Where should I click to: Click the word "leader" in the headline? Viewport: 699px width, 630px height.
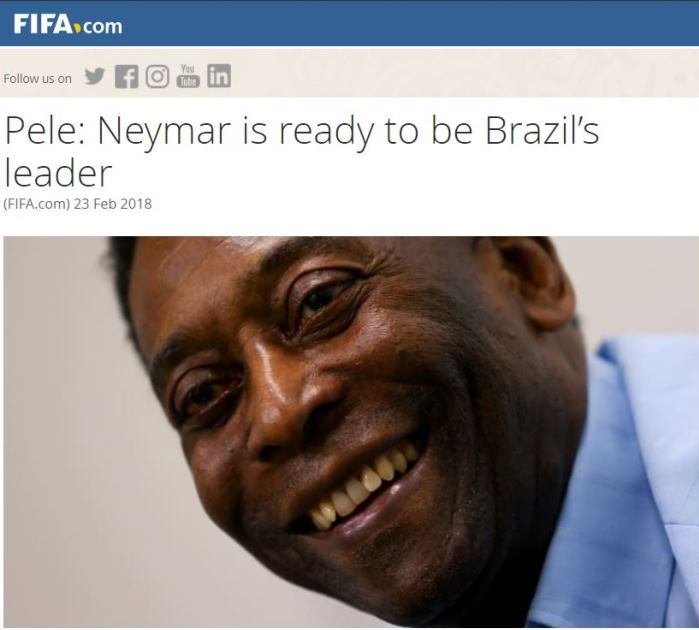pos(58,173)
